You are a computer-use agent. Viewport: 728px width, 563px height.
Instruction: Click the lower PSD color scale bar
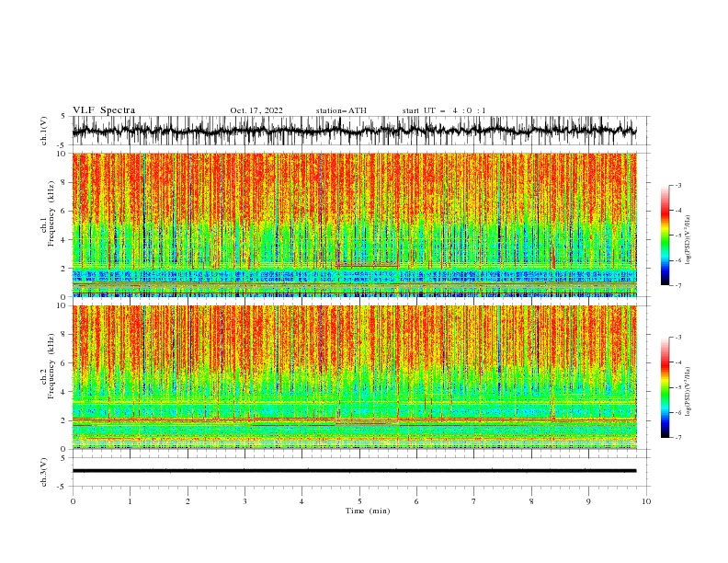click(665, 387)
